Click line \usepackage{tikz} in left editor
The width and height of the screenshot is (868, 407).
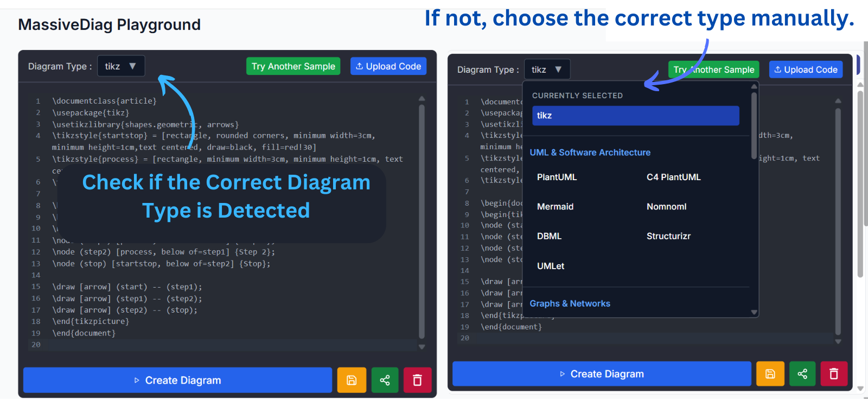91,113
